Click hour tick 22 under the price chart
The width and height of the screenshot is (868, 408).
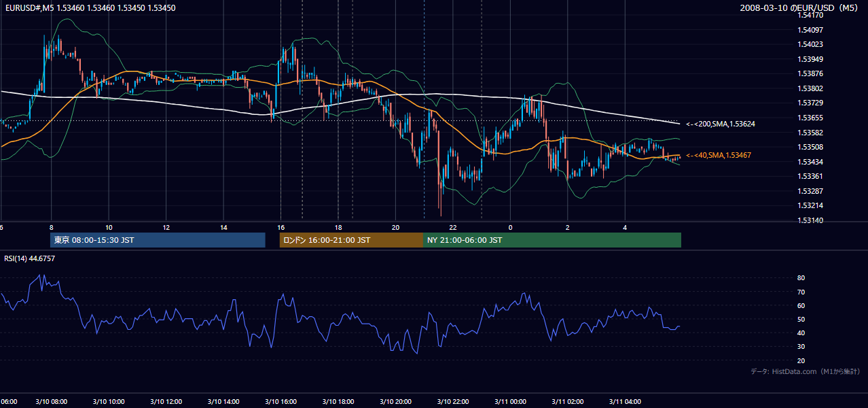[453, 227]
